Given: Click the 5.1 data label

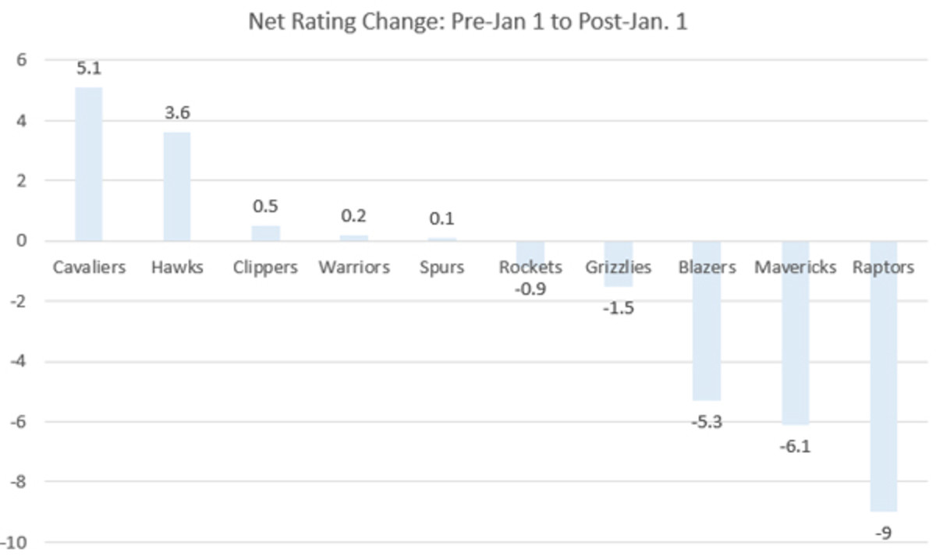Looking at the screenshot, I should pyautogui.click(x=88, y=68).
